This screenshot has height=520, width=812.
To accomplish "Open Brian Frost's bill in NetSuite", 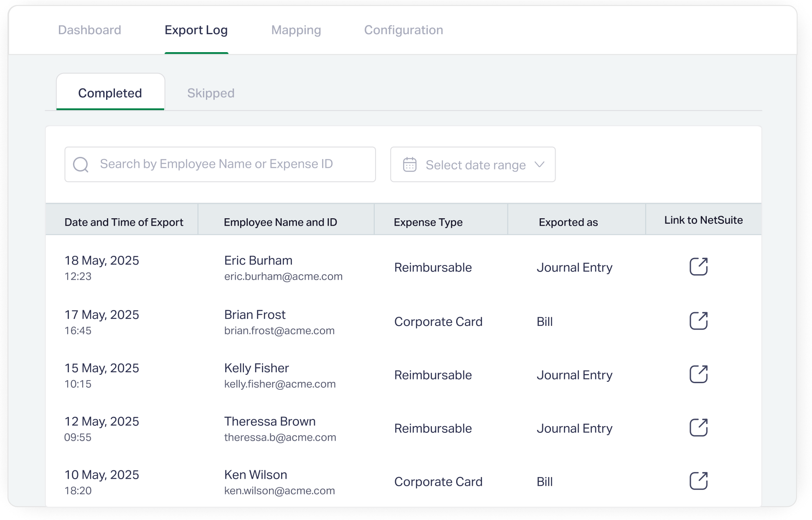I will 698,321.
